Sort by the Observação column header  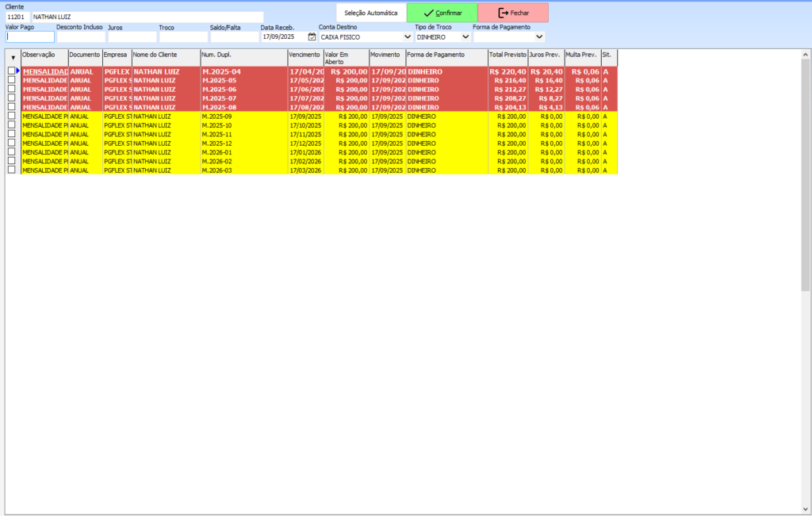44,58
